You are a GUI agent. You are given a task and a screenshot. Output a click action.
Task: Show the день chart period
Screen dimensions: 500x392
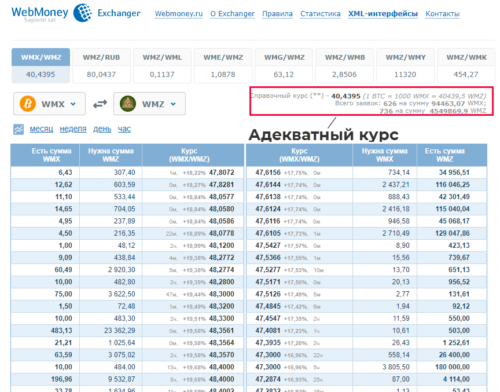click(102, 129)
